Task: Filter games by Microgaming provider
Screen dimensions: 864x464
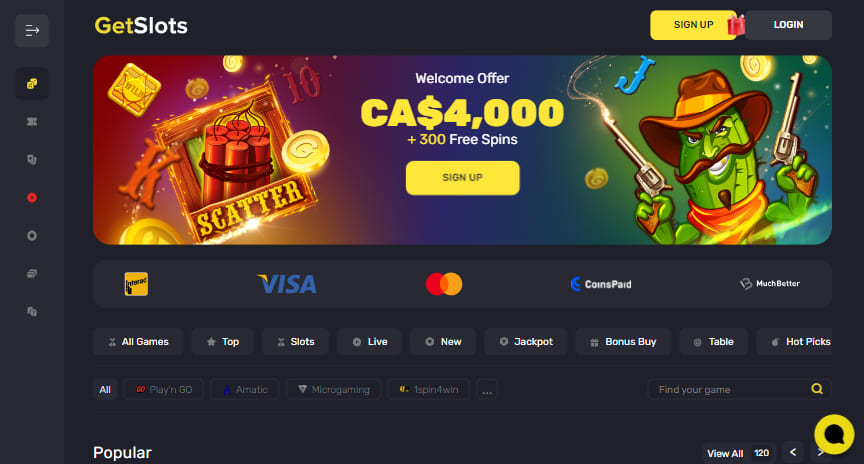Action: point(333,390)
